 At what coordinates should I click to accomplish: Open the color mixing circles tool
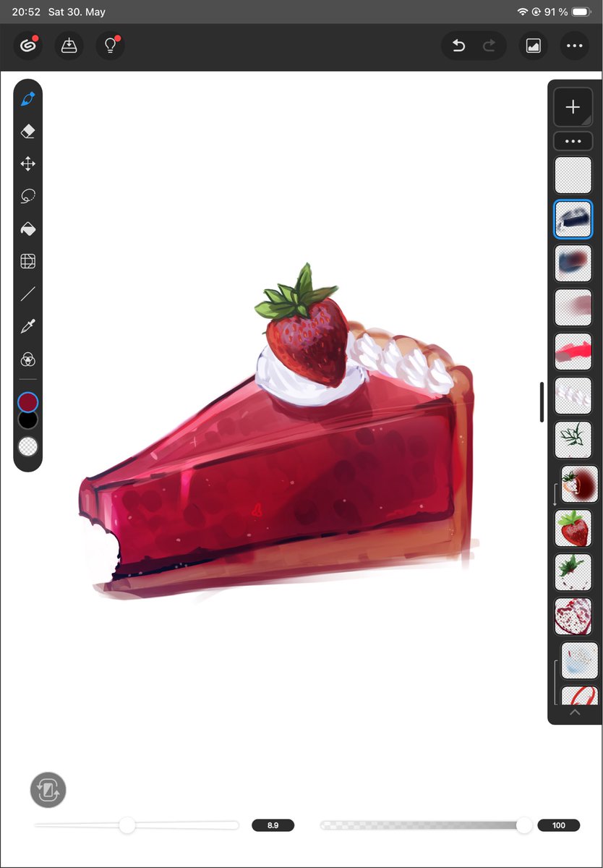(28, 359)
